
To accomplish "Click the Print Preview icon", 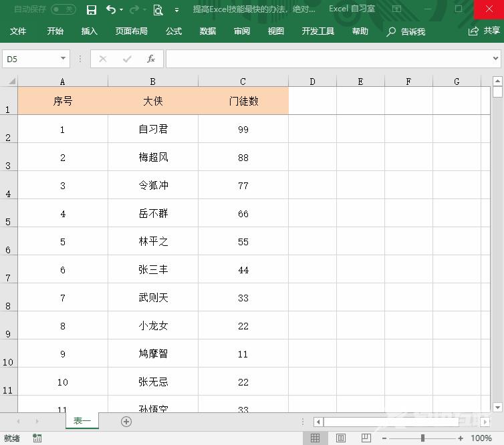I will pyautogui.click(x=158, y=10).
